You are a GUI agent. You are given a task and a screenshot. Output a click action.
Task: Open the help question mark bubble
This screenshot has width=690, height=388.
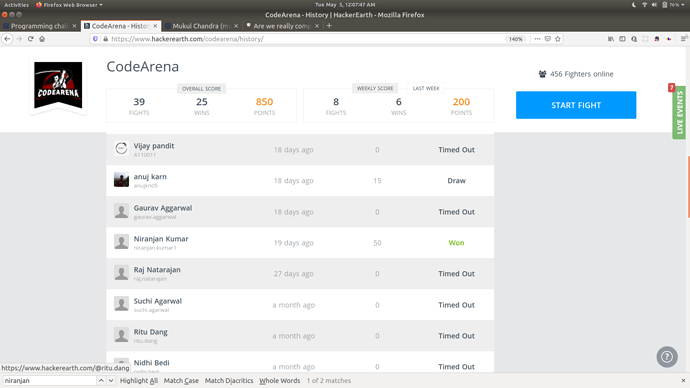(x=667, y=357)
